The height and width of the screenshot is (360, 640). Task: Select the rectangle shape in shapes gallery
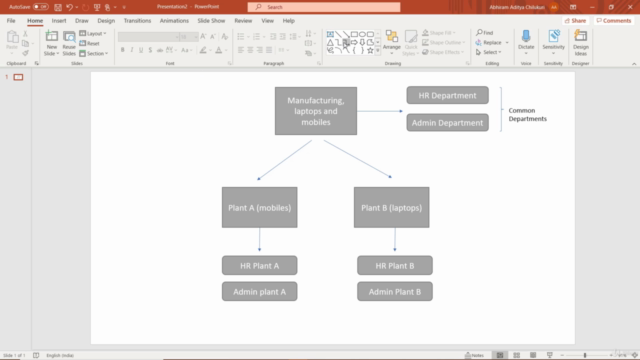click(x=354, y=34)
